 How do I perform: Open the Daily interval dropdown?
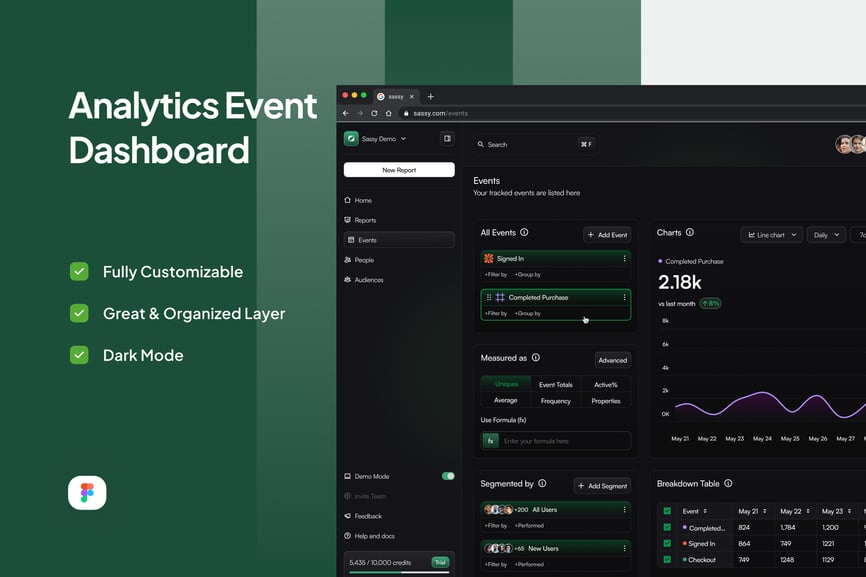click(825, 235)
